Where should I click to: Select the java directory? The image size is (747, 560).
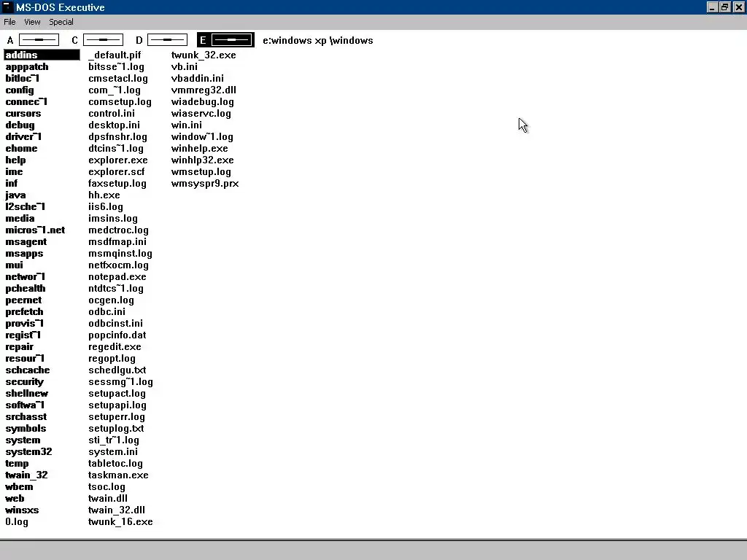coord(15,195)
